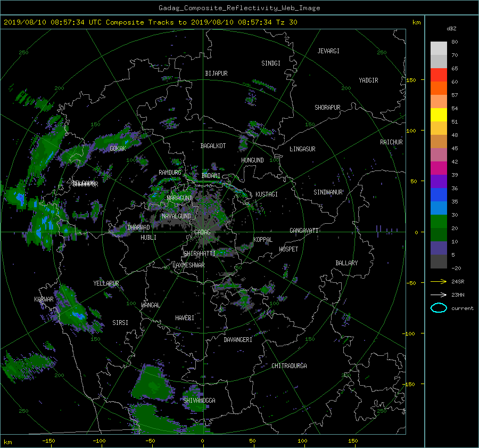Click the YELLAPUR city label
The height and width of the screenshot is (448, 479).
[106, 283]
